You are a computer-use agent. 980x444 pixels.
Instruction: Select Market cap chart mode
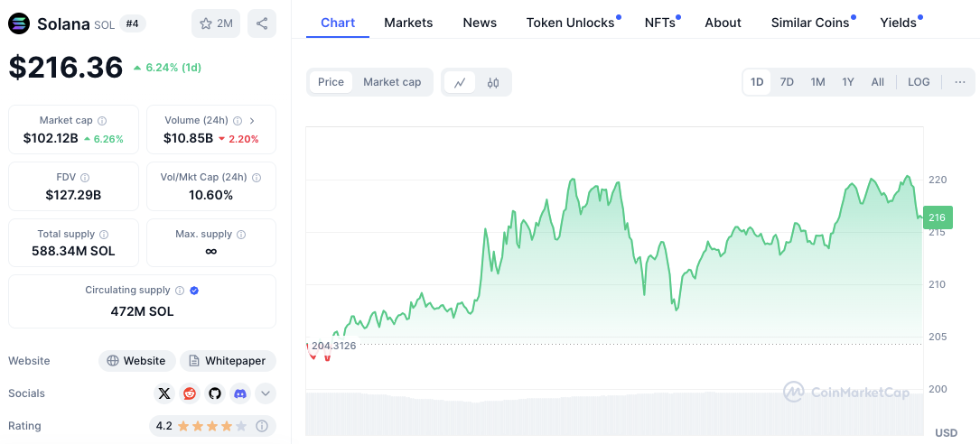(x=392, y=82)
